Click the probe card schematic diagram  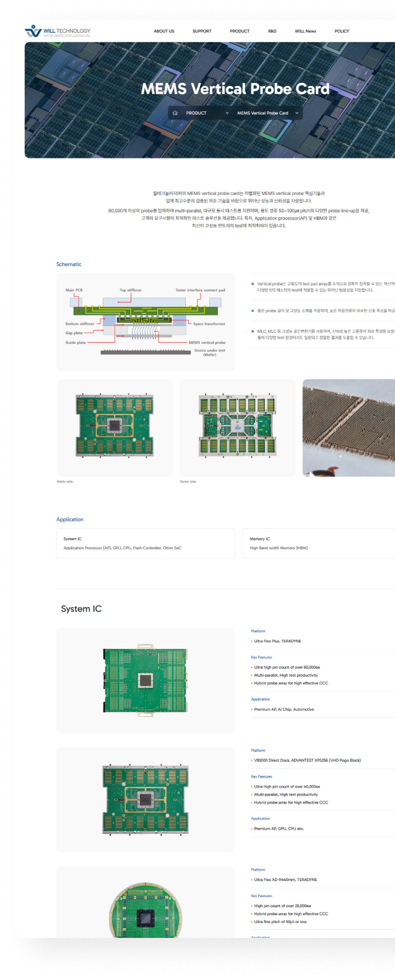pos(145,322)
